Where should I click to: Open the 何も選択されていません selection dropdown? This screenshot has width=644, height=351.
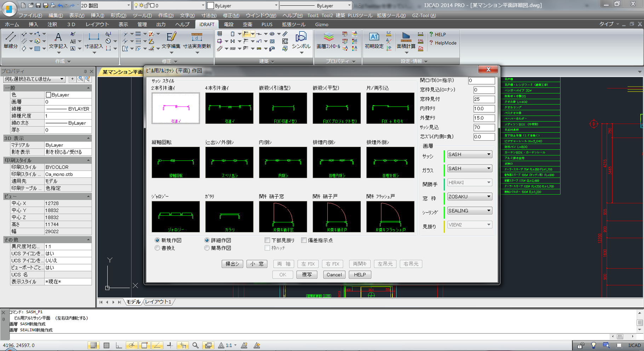click(x=34, y=79)
